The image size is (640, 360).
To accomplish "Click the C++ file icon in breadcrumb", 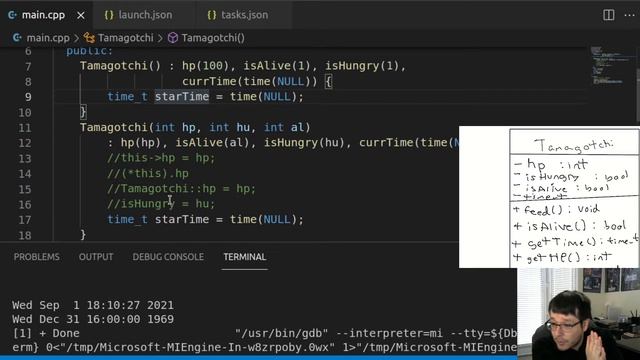I will coord(17,38).
